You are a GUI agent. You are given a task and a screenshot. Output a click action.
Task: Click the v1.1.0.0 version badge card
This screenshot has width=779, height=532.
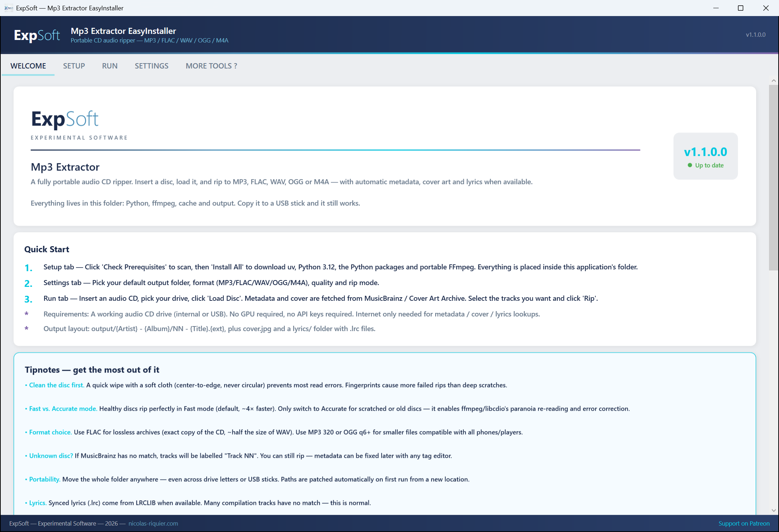point(705,156)
